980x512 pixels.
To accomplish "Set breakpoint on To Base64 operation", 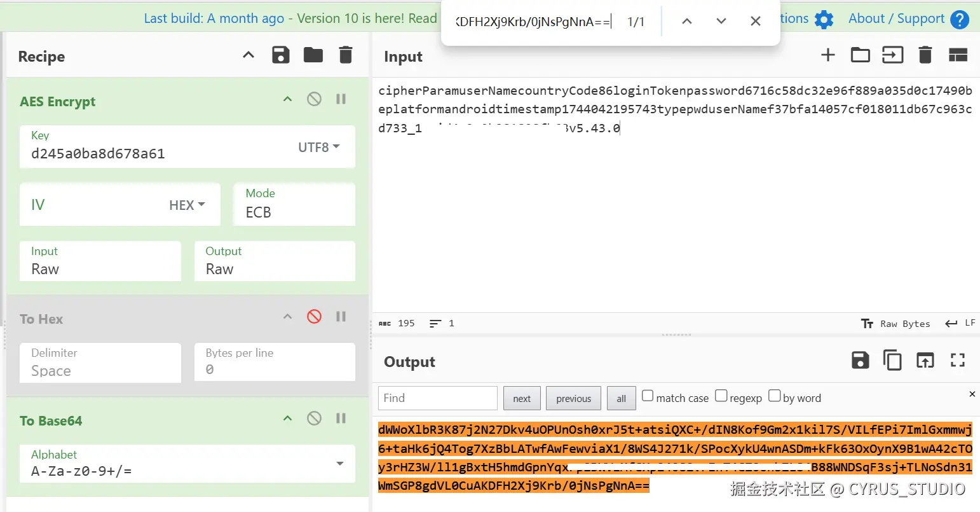I will coord(341,419).
